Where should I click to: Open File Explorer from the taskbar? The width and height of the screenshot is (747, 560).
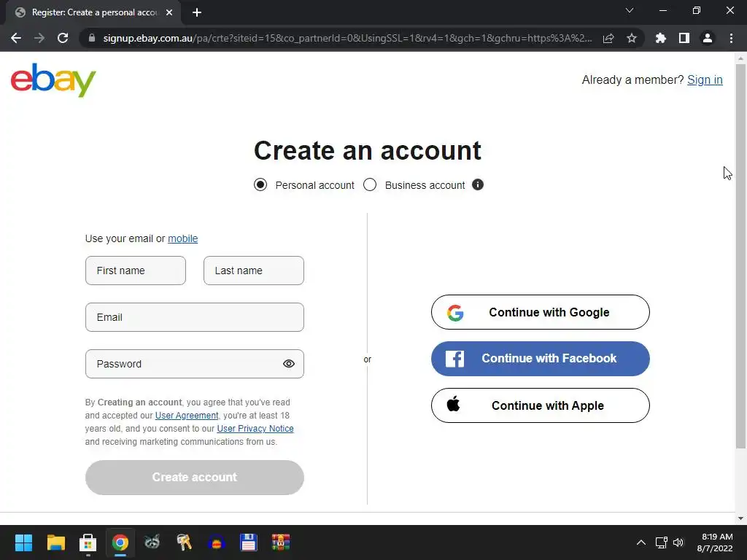click(55, 542)
